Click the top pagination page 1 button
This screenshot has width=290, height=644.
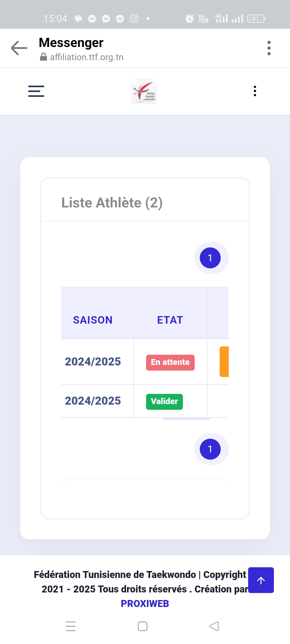coord(210,258)
